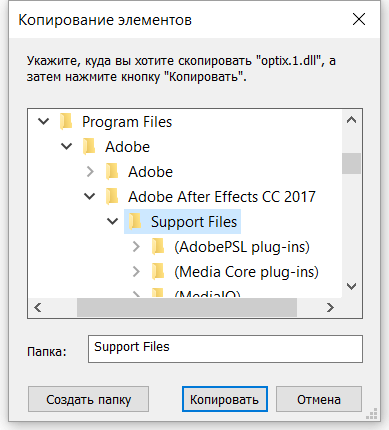
Task: Click the Копировать button
Action: point(225,399)
